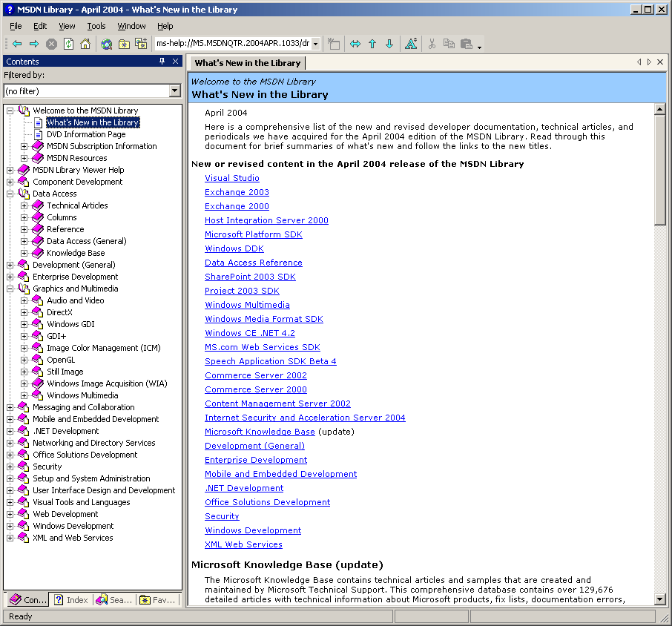Expand the Security tree node
This screenshot has height=626, width=672.
point(10,467)
